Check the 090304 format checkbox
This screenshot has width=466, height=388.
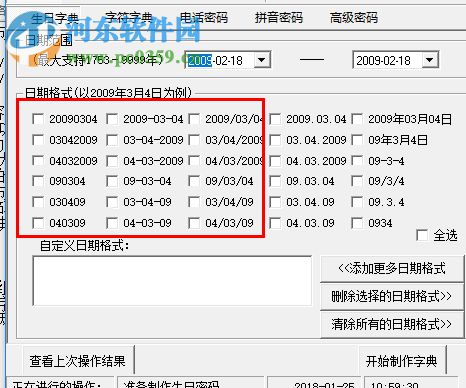pos(38,181)
